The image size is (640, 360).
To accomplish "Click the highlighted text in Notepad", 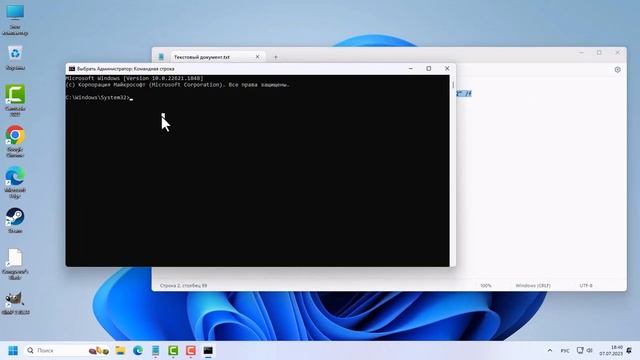I will tap(464, 93).
